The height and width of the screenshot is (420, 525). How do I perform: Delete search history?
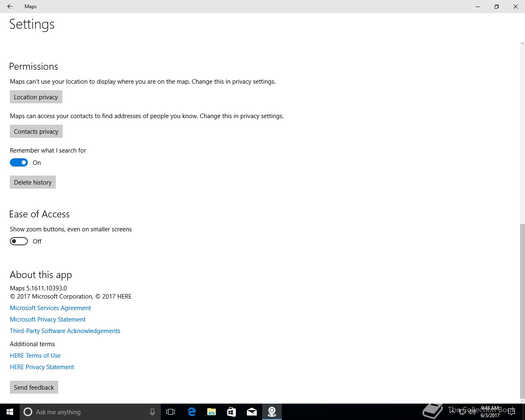(33, 182)
